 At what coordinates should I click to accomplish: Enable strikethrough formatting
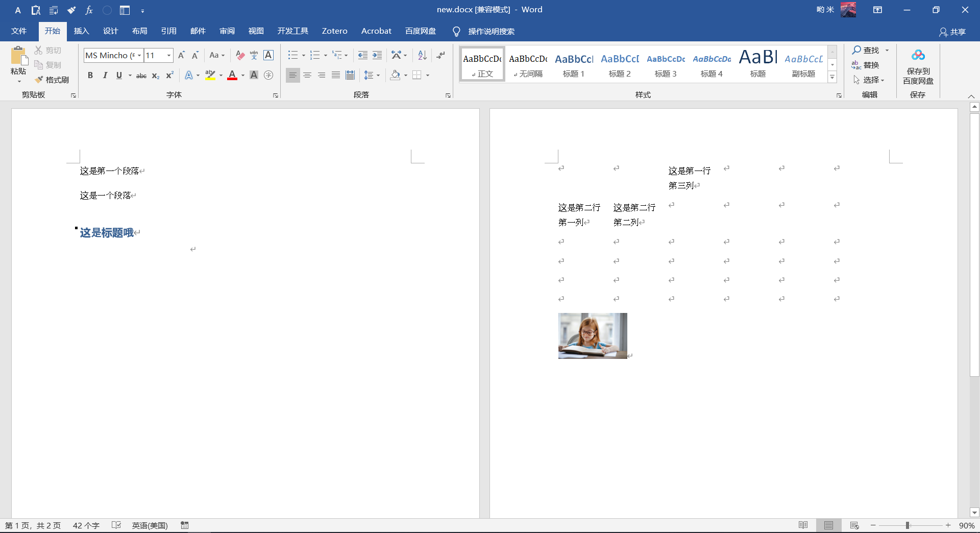[x=141, y=76]
